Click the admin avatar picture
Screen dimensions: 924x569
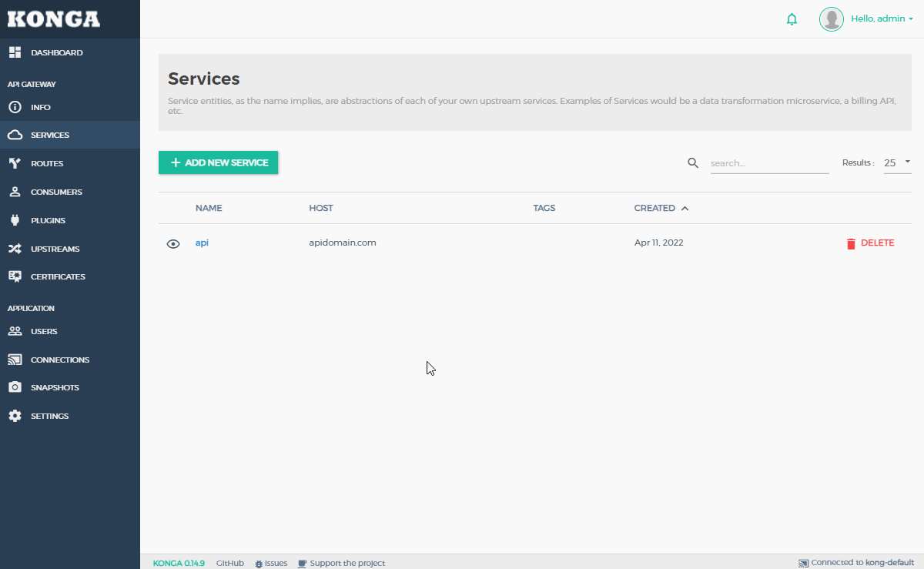(x=832, y=19)
